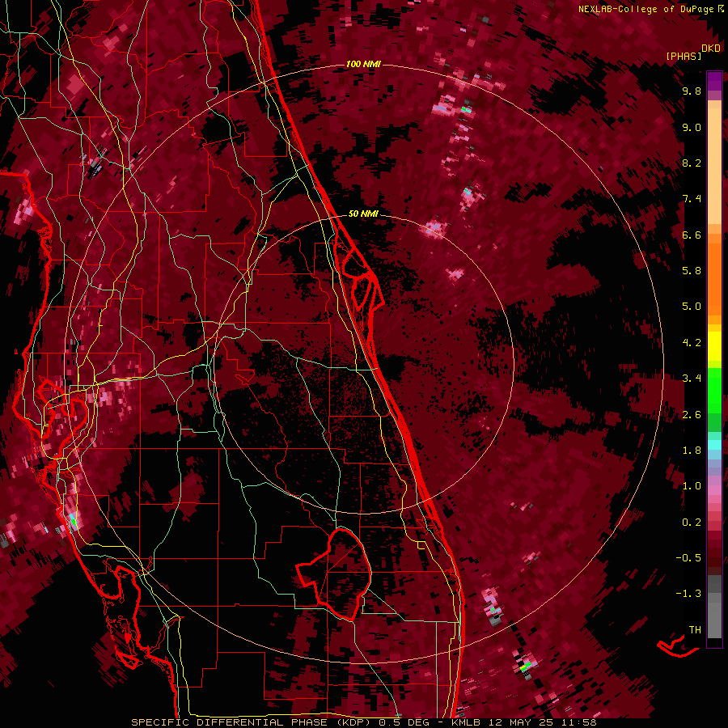The height and width of the screenshot is (728, 728).
Task: Click the 4.2 color scale value
Action: [x=692, y=343]
